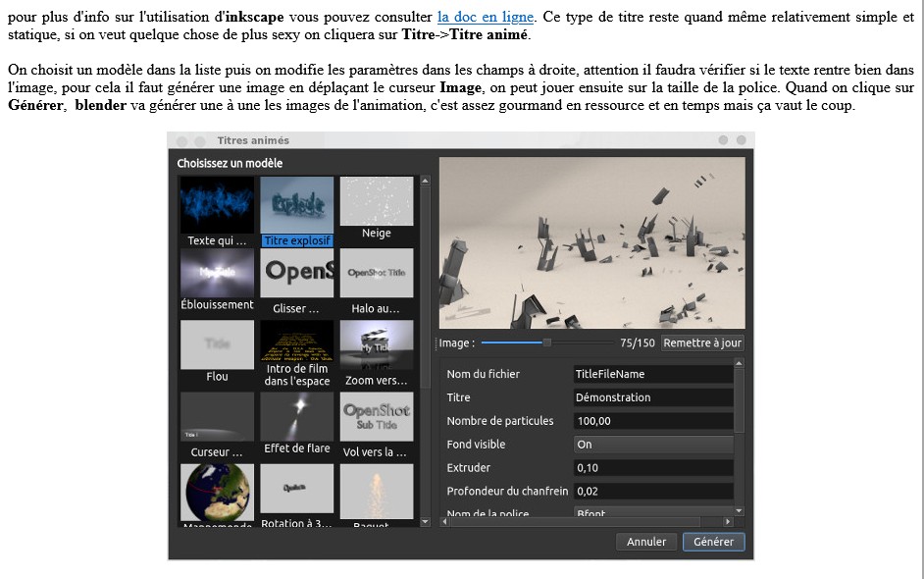Click the Annuler button
The width and height of the screenshot is (924, 579).
pyautogui.click(x=645, y=542)
